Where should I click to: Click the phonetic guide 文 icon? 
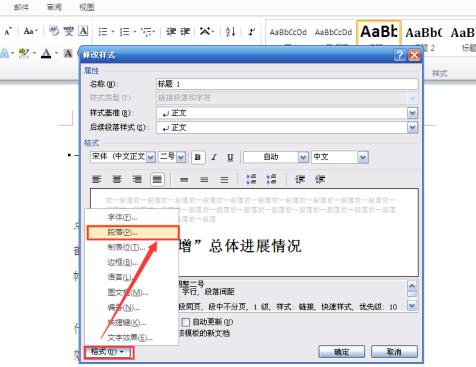[x=68, y=31]
